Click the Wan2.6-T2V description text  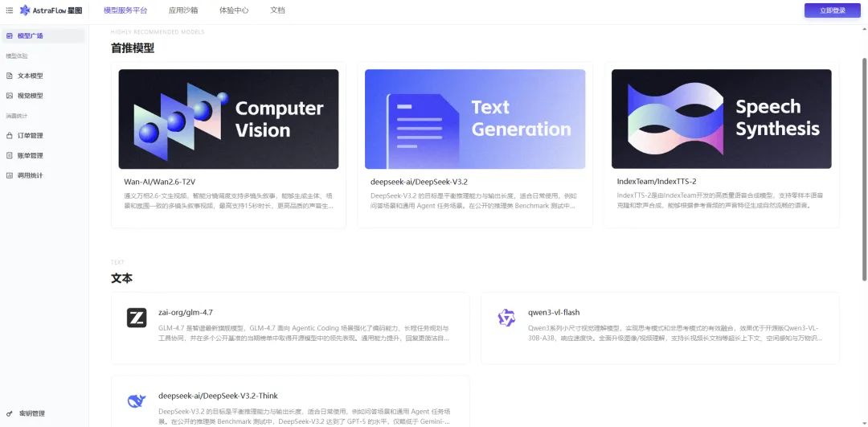pos(229,200)
